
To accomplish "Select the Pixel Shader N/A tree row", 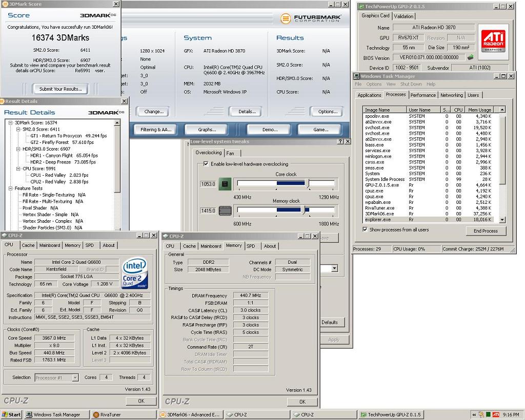I will (40, 208).
